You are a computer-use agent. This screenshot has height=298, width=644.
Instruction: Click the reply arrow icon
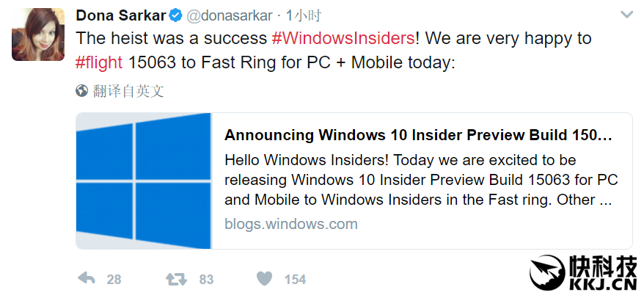tap(87, 279)
